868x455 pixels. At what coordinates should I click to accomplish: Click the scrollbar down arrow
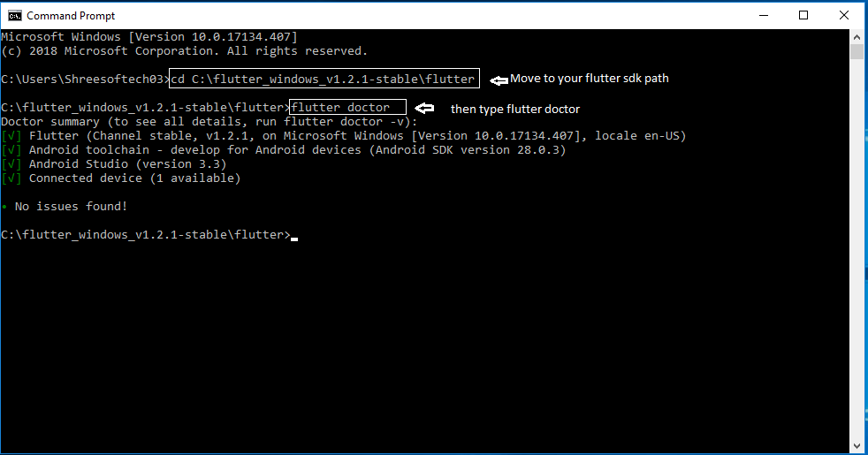[x=857, y=447]
